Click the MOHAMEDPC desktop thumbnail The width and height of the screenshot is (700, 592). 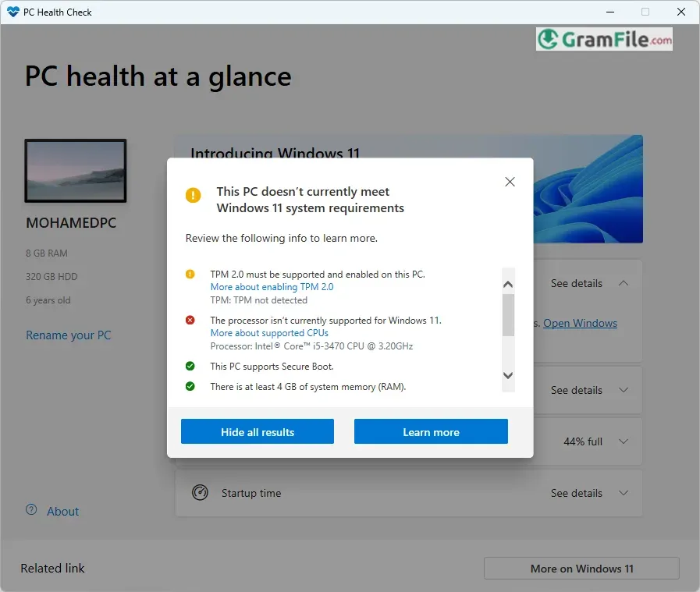click(x=76, y=170)
